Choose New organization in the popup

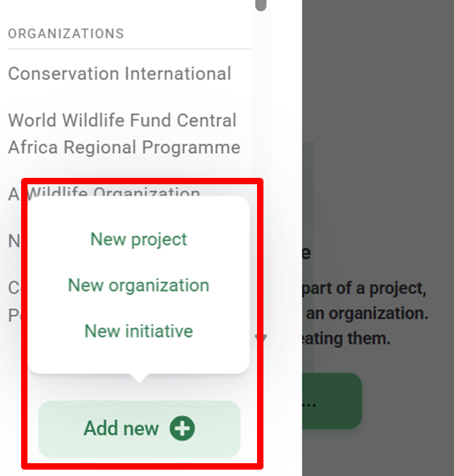pyautogui.click(x=139, y=285)
